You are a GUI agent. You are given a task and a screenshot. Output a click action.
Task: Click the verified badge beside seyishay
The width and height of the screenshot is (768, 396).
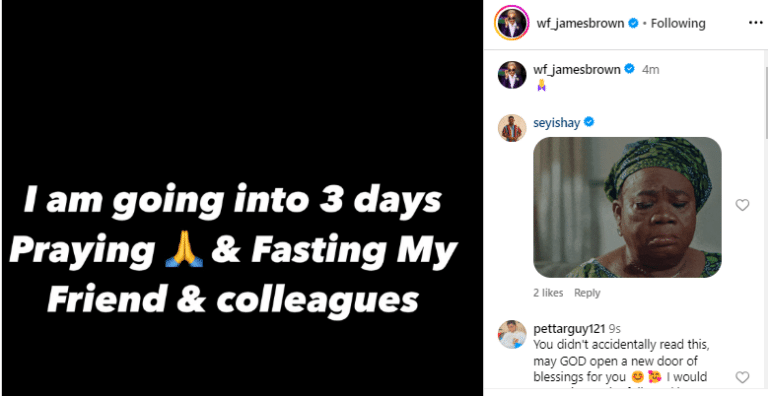click(x=589, y=122)
